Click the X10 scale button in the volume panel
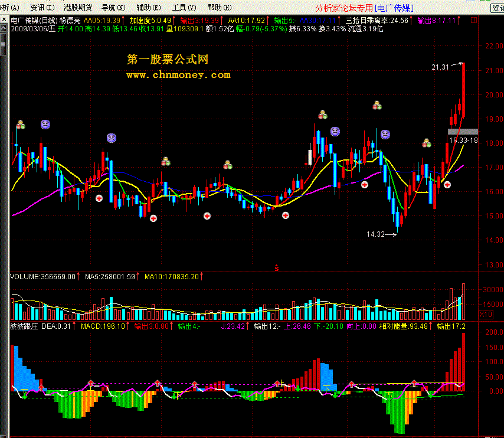Image resolution: width=504 pixels, height=438 pixels. pos(486,314)
